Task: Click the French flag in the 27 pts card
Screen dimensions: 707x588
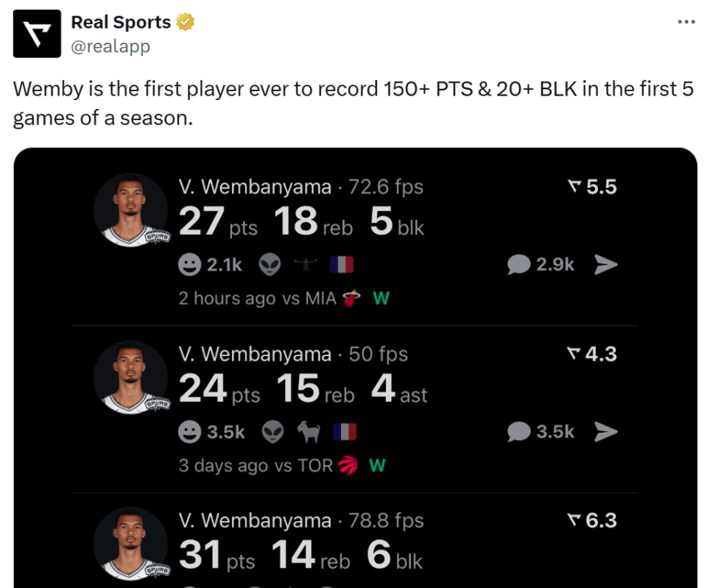Action: [x=342, y=265]
